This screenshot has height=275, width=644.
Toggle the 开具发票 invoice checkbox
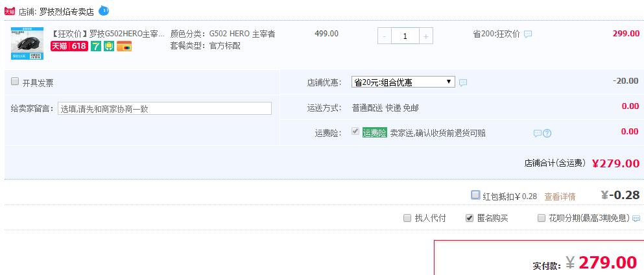(15, 81)
